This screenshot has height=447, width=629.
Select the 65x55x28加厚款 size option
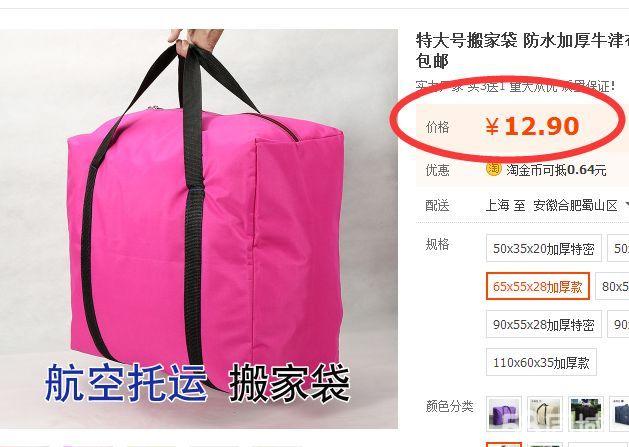(x=538, y=286)
